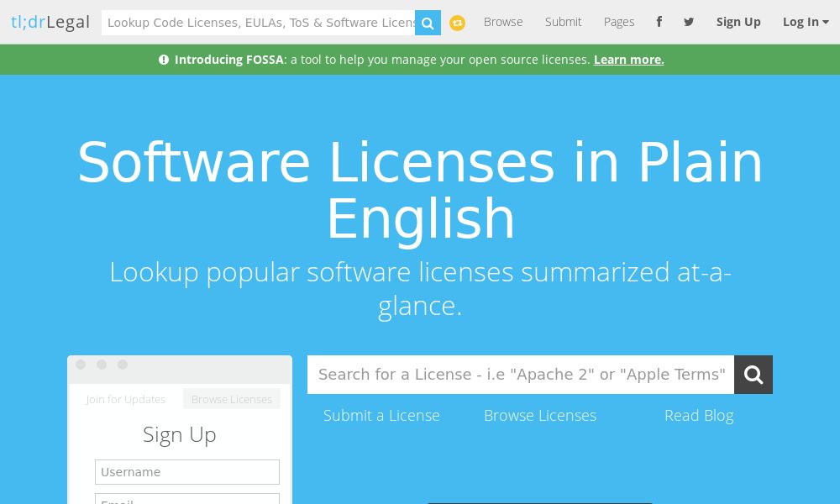
Task: Follow the Learn more link about FOSSA
Action: point(628,60)
